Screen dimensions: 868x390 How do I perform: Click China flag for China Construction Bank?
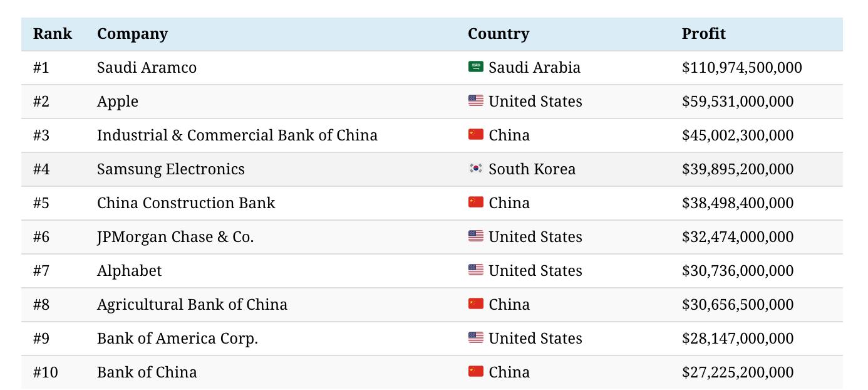click(x=475, y=203)
